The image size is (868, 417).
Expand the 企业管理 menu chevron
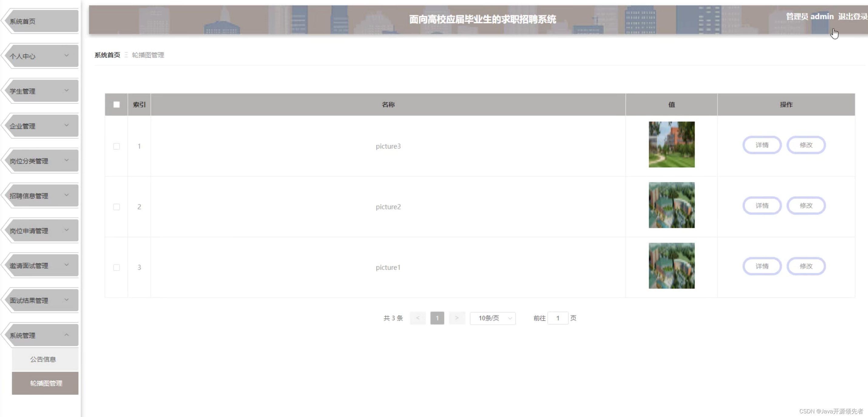point(67,125)
